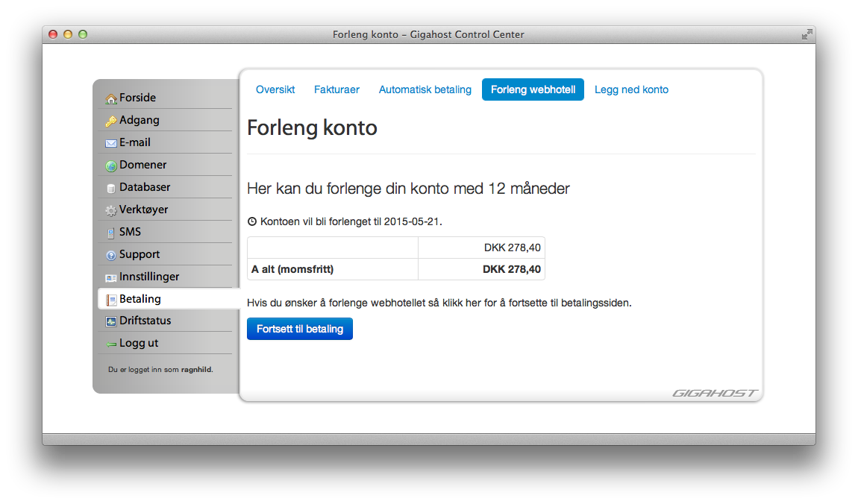858x504 pixels.
Task: Switch to the Oversikt tab
Action: 275,89
